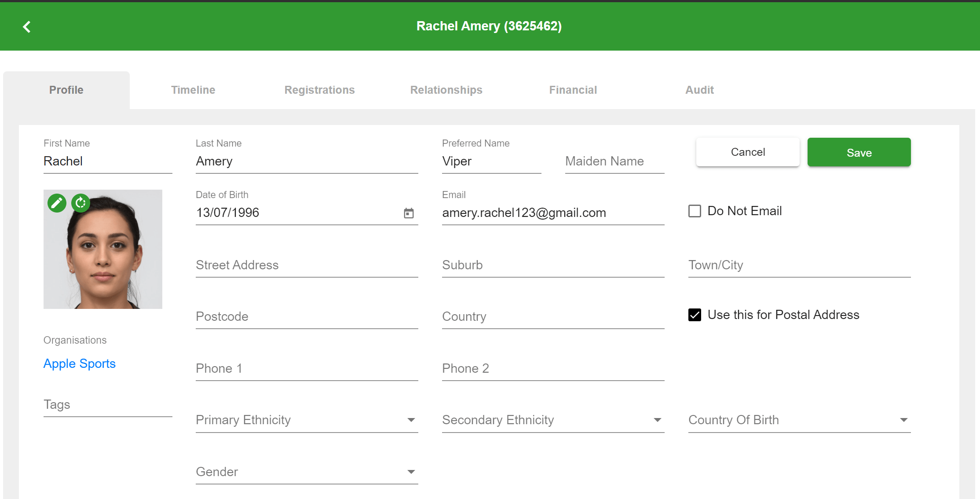The height and width of the screenshot is (499, 980).
Task: Tick the Do Not Email checkbox
Action: pyautogui.click(x=695, y=211)
